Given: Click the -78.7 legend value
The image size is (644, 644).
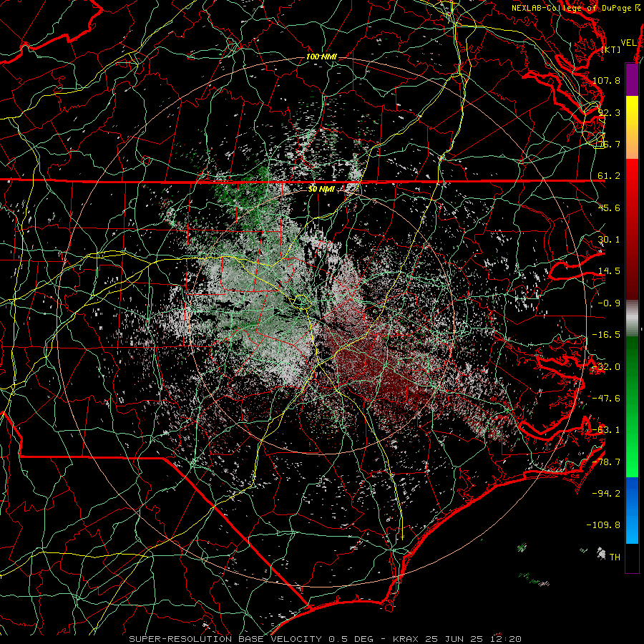Looking at the screenshot, I should pos(606,462).
